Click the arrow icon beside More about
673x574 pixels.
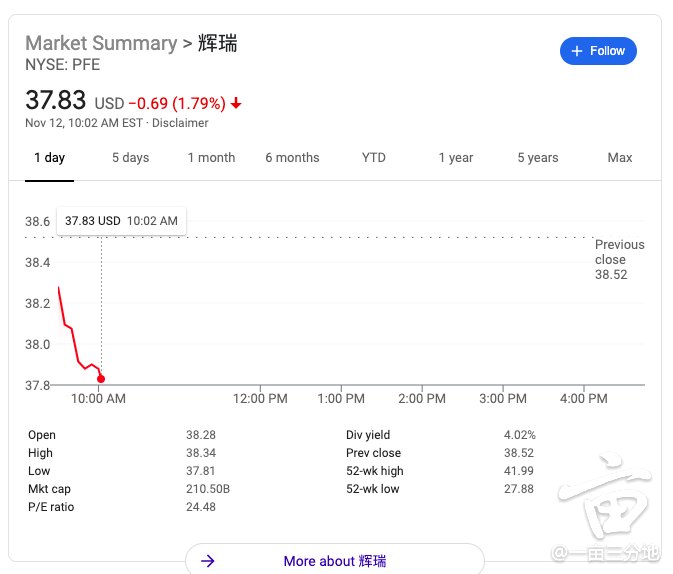pyautogui.click(x=208, y=561)
